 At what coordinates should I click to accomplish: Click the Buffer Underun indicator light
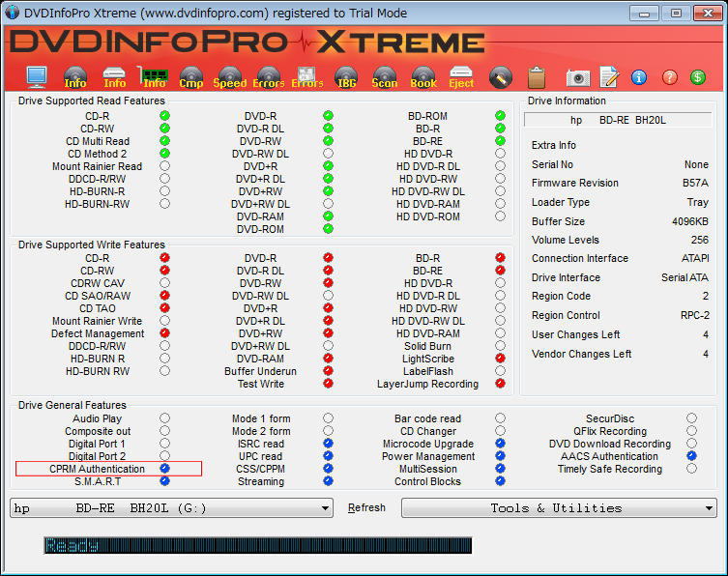(x=328, y=371)
